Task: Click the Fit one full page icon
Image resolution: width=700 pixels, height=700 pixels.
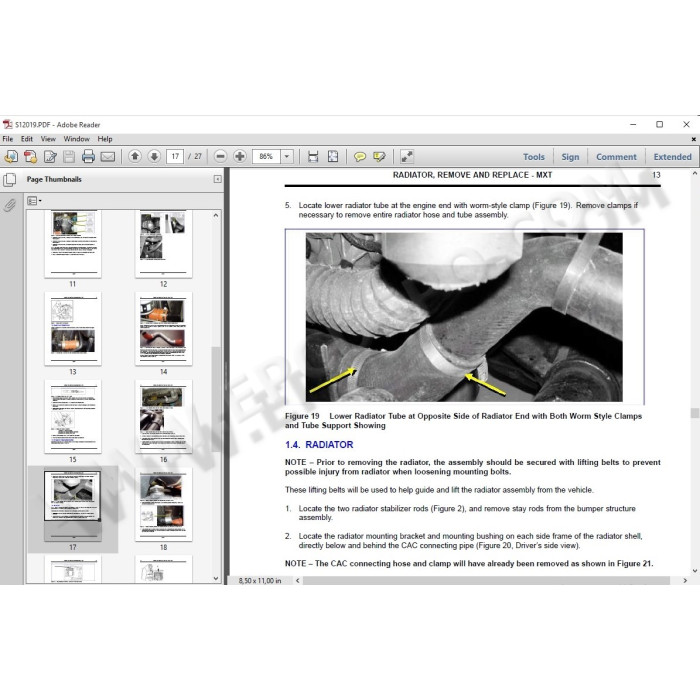Action: tap(333, 156)
